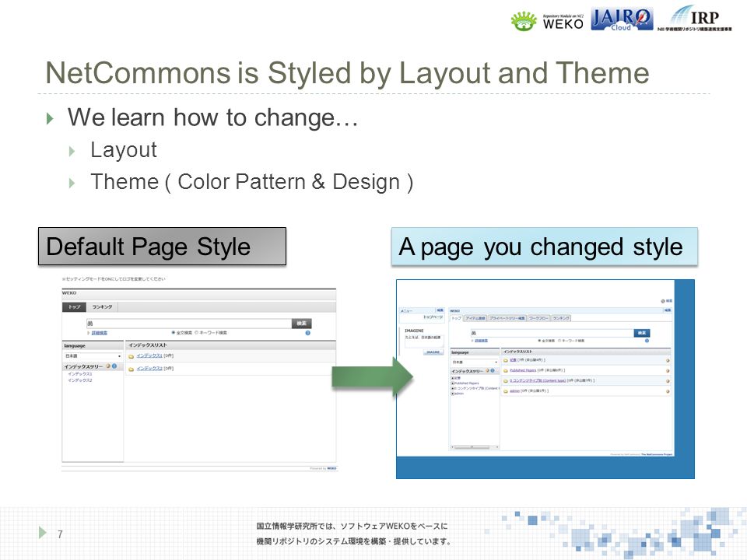The image size is (747, 560).
Task: Open ランキング tab in changed page
Action: (561, 318)
